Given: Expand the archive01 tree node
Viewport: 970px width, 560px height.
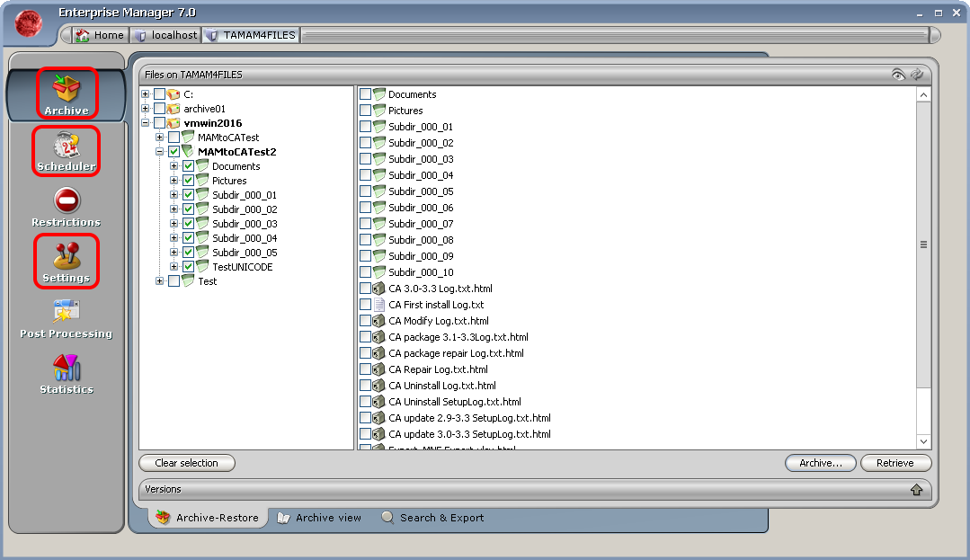Looking at the screenshot, I should 146,109.
